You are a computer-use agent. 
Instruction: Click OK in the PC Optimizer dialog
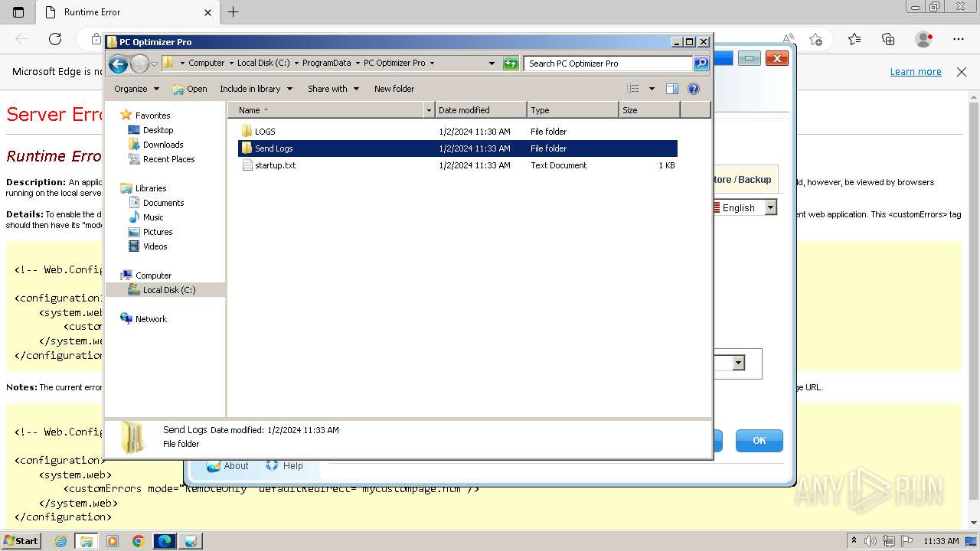tap(759, 441)
